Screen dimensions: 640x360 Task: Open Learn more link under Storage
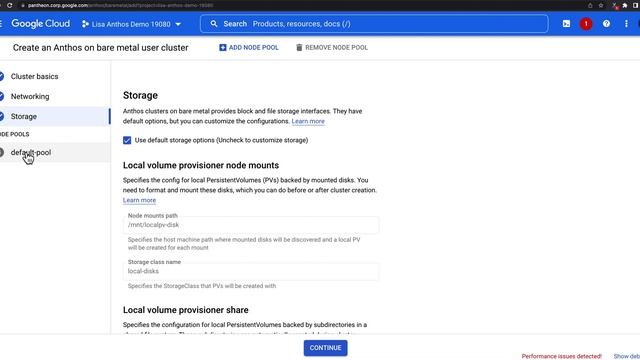tap(308, 121)
